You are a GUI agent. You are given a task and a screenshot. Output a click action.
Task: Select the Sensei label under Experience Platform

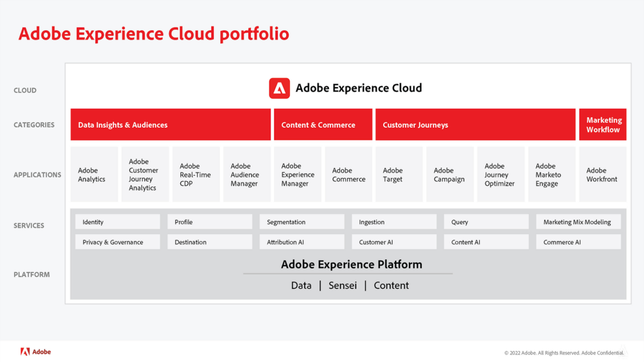point(343,285)
